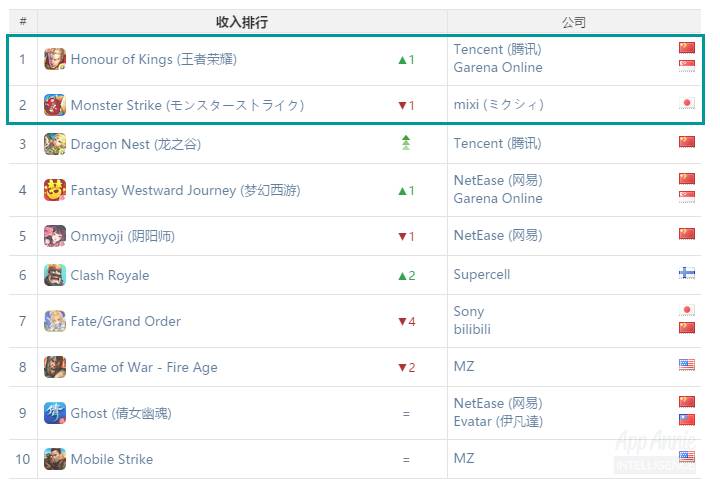The width and height of the screenshot is (720, 490).
Task: Click the Game of War app icon
Action: (x=55, y=367)
